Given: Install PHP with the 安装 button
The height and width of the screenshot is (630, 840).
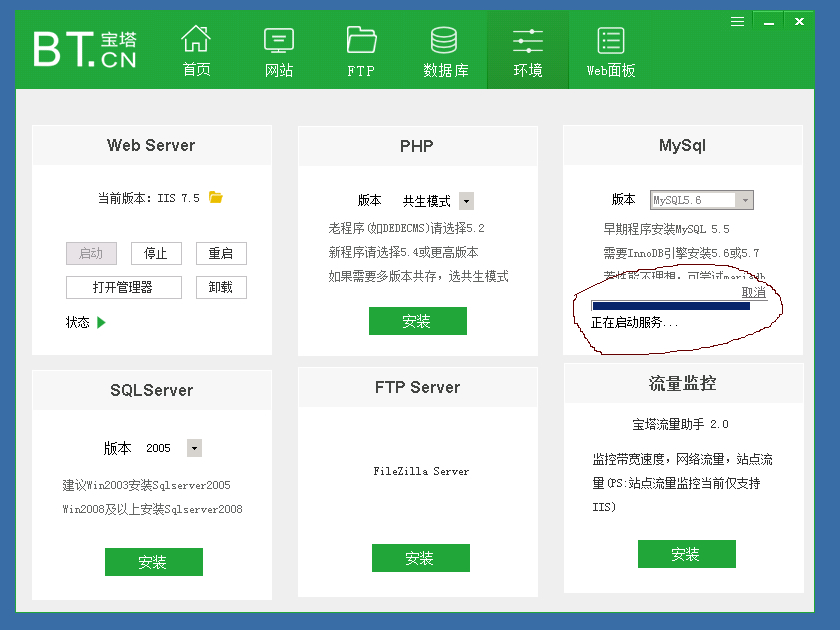Looking at the screenshot, I should point(418,321).
